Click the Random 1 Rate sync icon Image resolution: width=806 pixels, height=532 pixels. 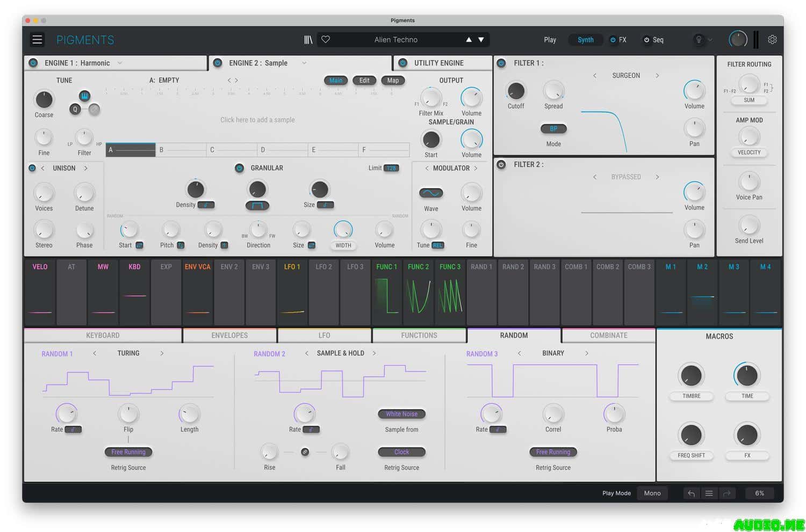(x=73, y=429)
